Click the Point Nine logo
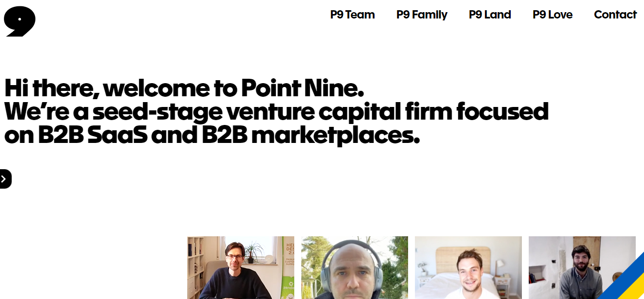Screen dimensions: 644x299 click(x=19, y=21)
